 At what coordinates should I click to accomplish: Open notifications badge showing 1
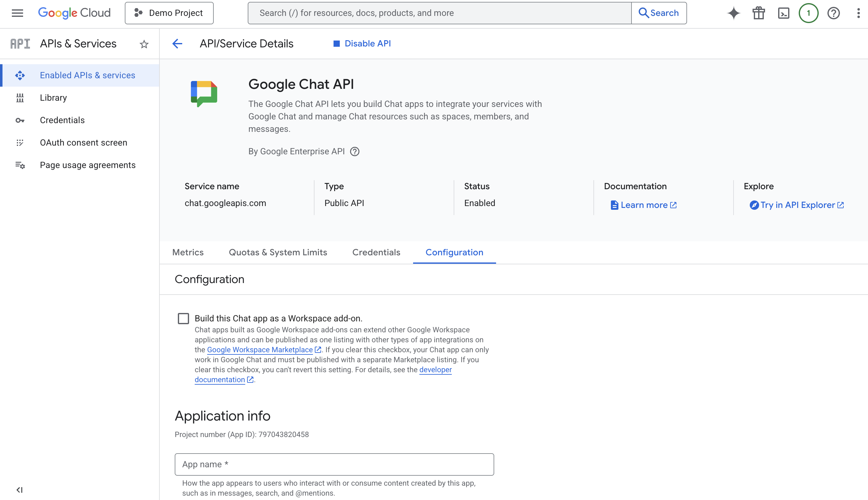(x=808, y=13)
